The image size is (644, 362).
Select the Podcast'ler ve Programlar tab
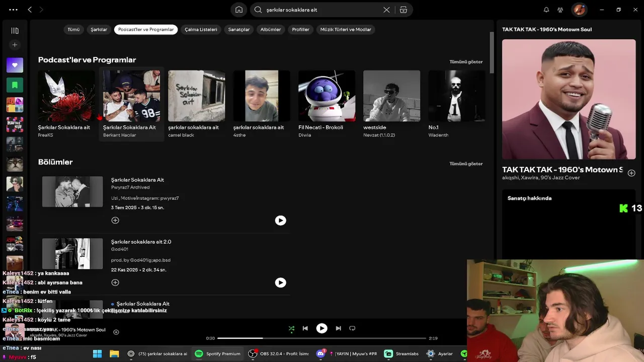pos(146,30)
